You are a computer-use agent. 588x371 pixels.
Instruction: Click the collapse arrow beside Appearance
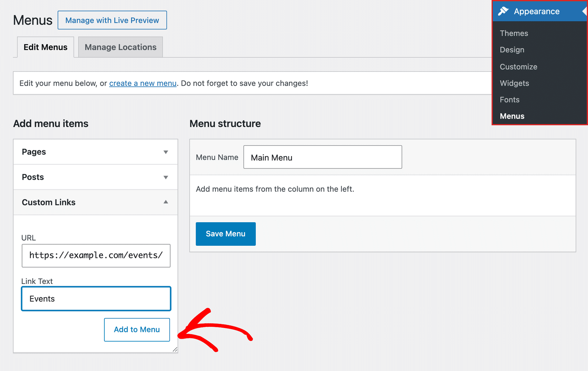584,11
